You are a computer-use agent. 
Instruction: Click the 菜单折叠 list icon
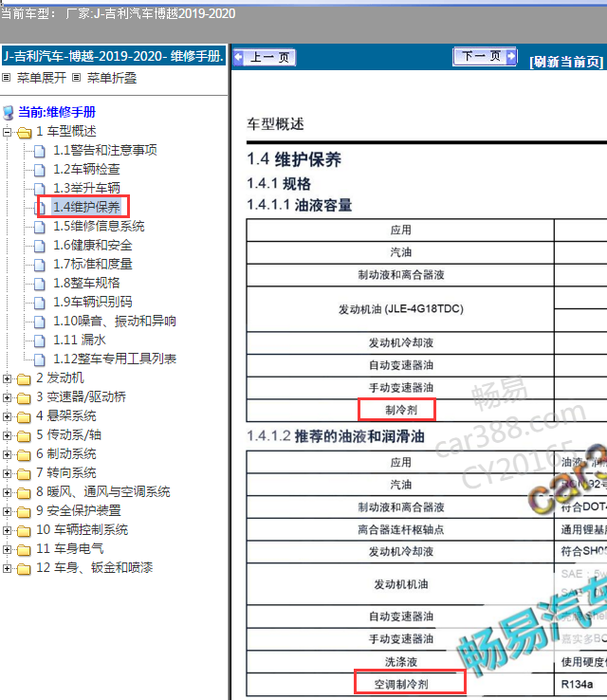coord(77,78)
